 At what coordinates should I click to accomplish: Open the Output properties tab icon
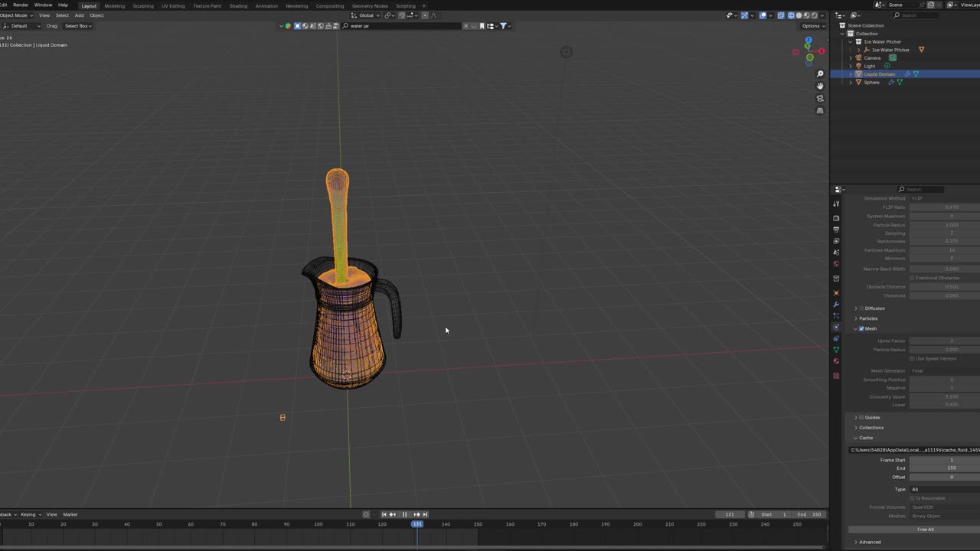836,230
